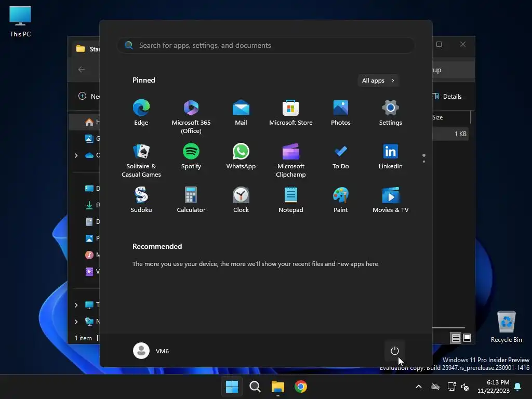Image resolution: width=532 pixels, height=399 pixels.
Task: Launch WhatsApp from pinned apps
Action: point(241,157)
